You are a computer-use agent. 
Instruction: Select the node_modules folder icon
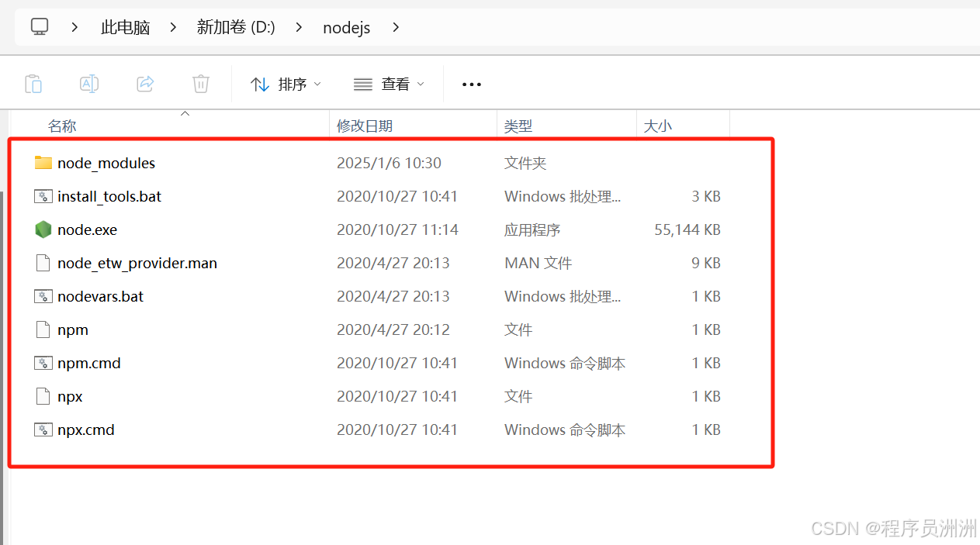[x=43, y=163]
